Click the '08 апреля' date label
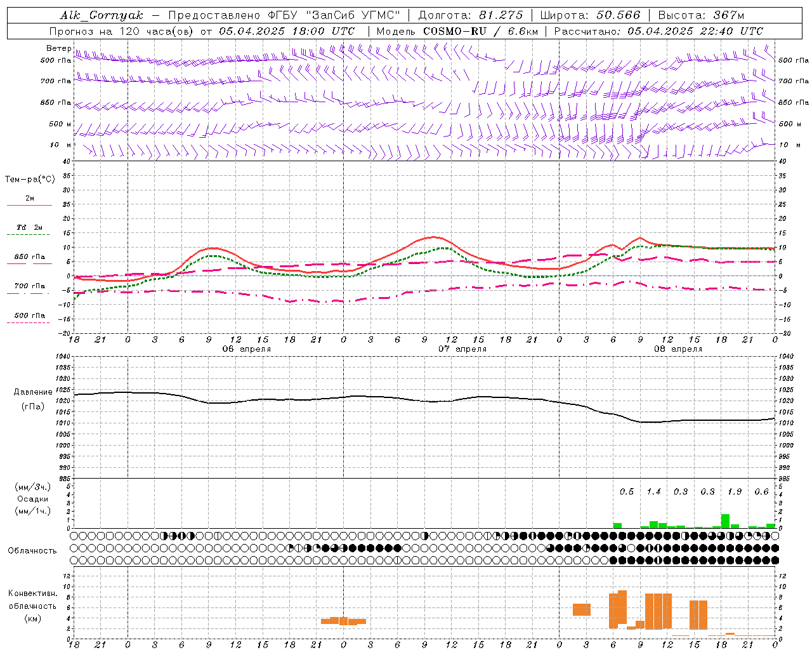Viewport: 812px width, 650px height. click(678, 349)
